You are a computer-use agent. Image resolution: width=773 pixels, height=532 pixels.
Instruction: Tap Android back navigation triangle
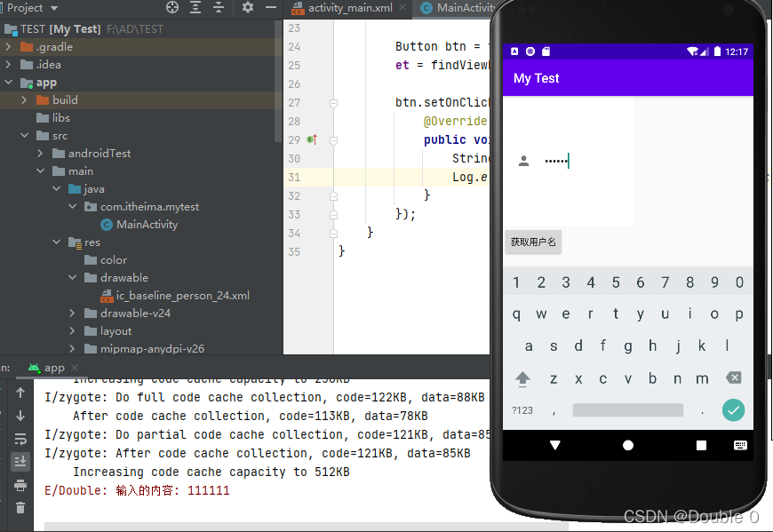coord(555,445)
